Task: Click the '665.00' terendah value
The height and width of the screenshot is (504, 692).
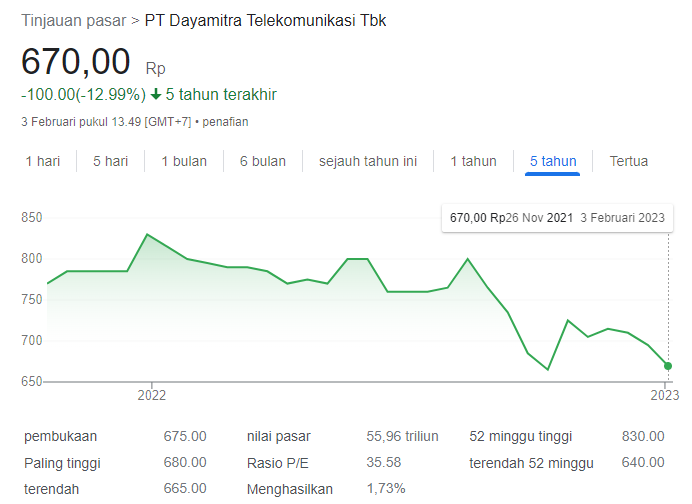Action: pyautogui.click(x=185, y=488)
